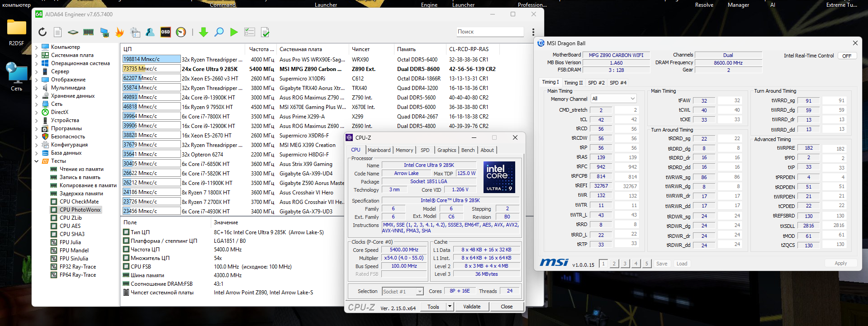The image size is (868, 326).
Task: Open the three-dot menu in AIDA64
Action: [x=533, y=32]
